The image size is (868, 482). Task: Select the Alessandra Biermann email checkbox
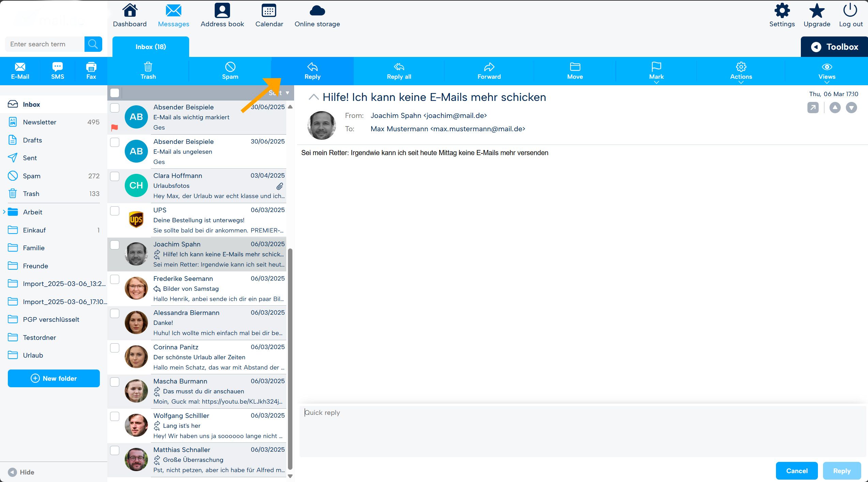click(115, 313)
